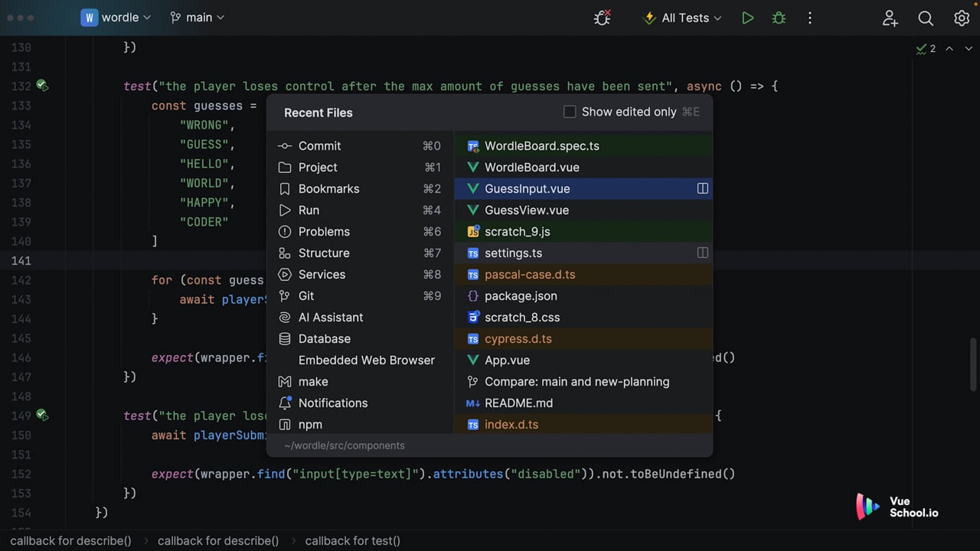The image size is (980, 551).
Task: Open cypress.d.ts from recent files
Action: pyautogui.click(x=583, y=338)
